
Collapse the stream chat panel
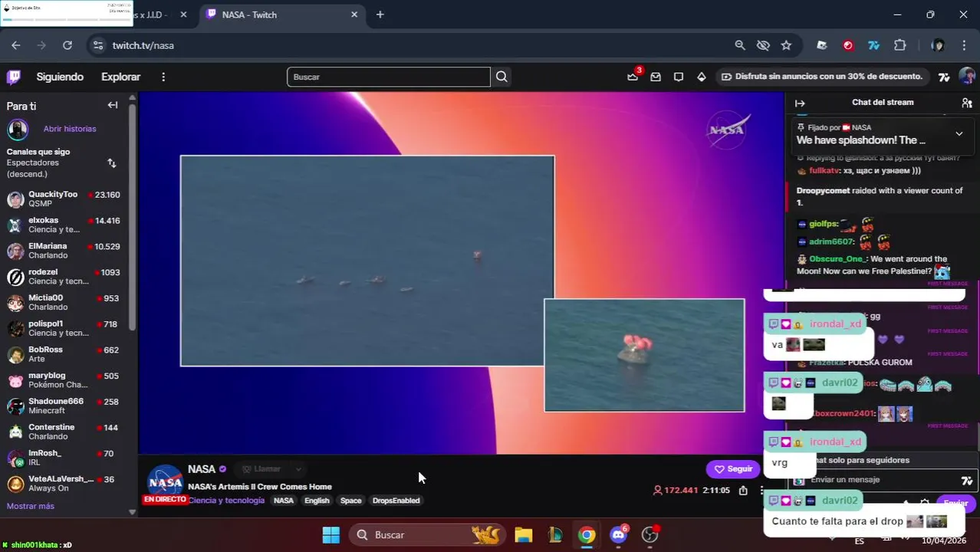[800, 103]
